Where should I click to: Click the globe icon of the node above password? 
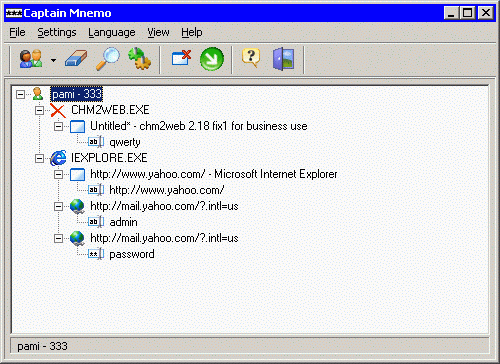tap(77, 238)
